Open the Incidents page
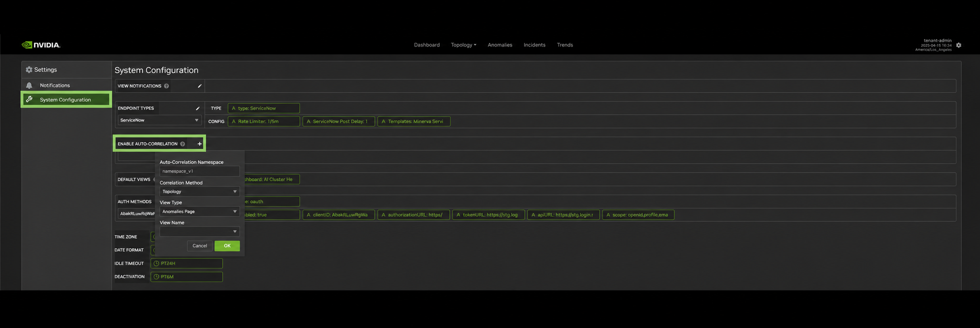The height and width of the screenshot is (328, 980). 535,45
